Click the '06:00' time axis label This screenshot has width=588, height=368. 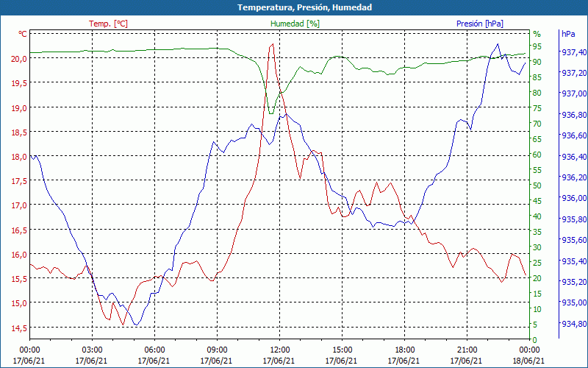154,350
